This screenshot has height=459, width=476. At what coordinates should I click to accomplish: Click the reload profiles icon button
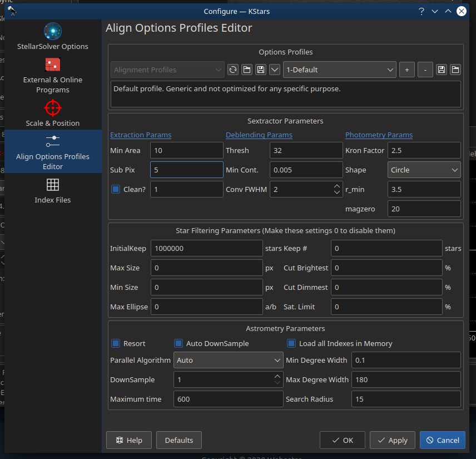pos(234,70)
